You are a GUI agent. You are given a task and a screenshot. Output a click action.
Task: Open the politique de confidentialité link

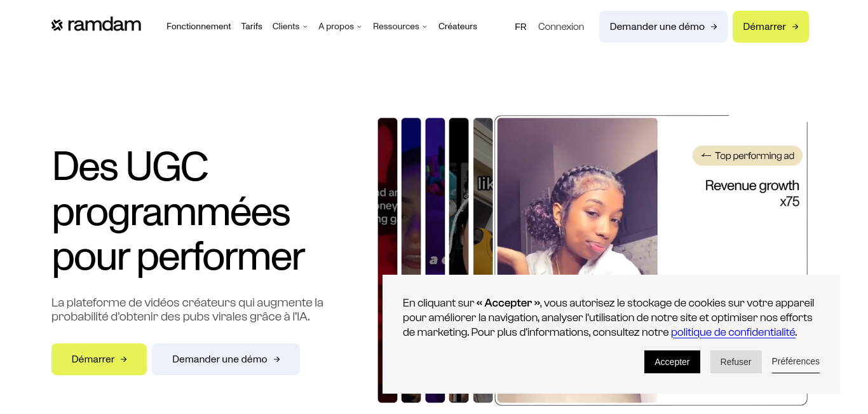(733, 333)
